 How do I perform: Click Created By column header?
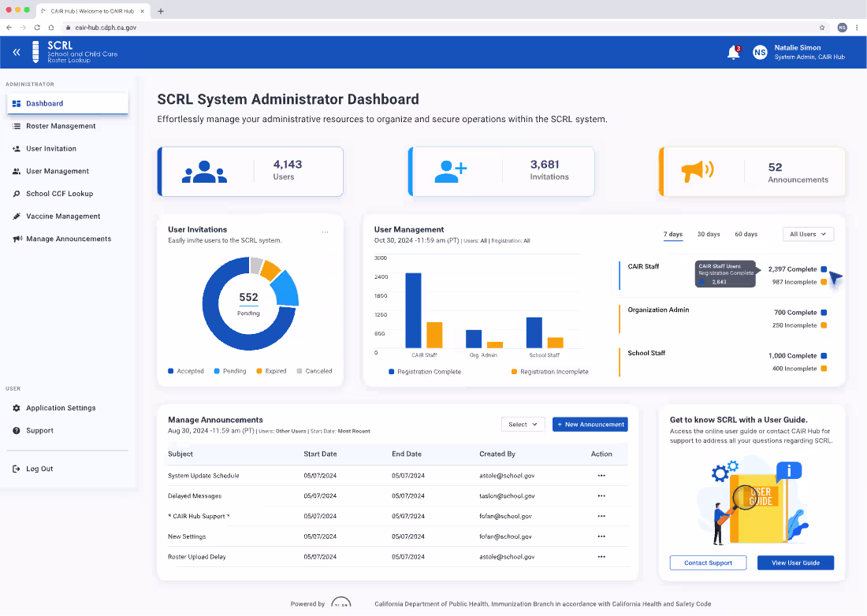[497, 455]
